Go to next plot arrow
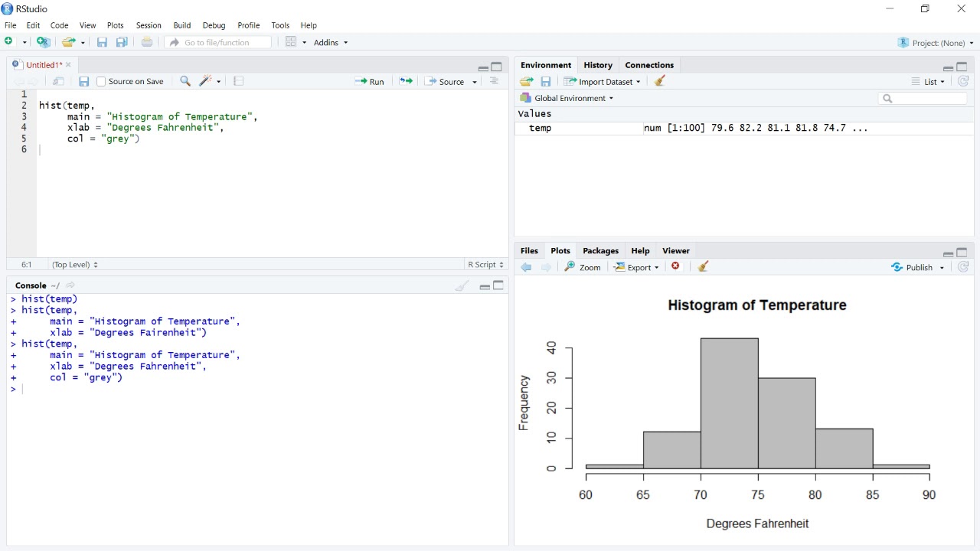980x551 pixels. coord(546,267)
